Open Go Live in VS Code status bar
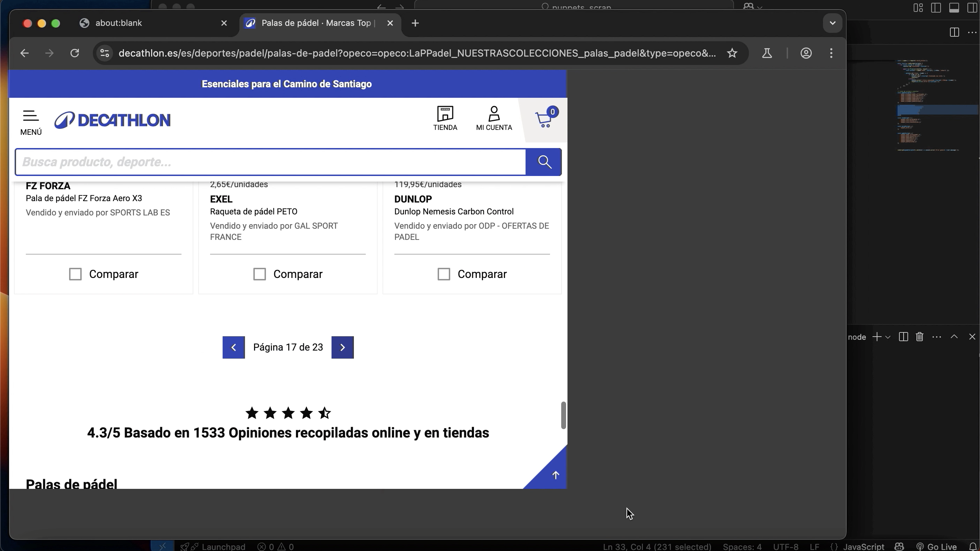This screenshot has height=551, width=980. (936, 547)
